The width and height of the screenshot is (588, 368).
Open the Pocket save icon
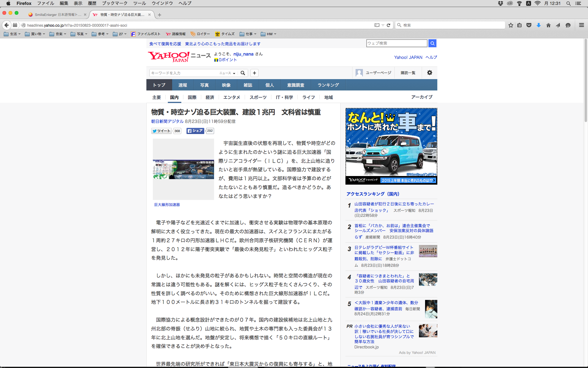coord(529,25)
